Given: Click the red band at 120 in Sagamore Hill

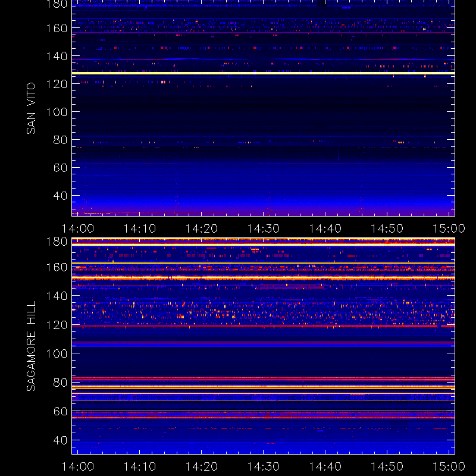Looking at the screenshot, I should coord(263,326).
